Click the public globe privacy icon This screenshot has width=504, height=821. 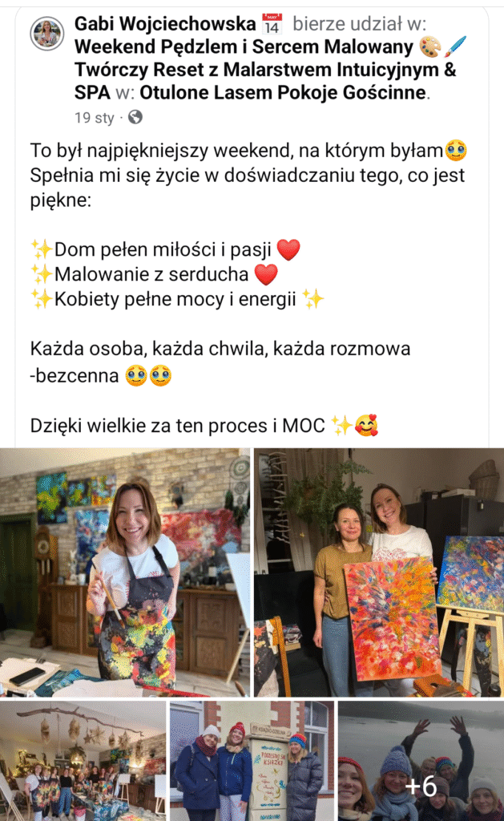tap(135, 117)
